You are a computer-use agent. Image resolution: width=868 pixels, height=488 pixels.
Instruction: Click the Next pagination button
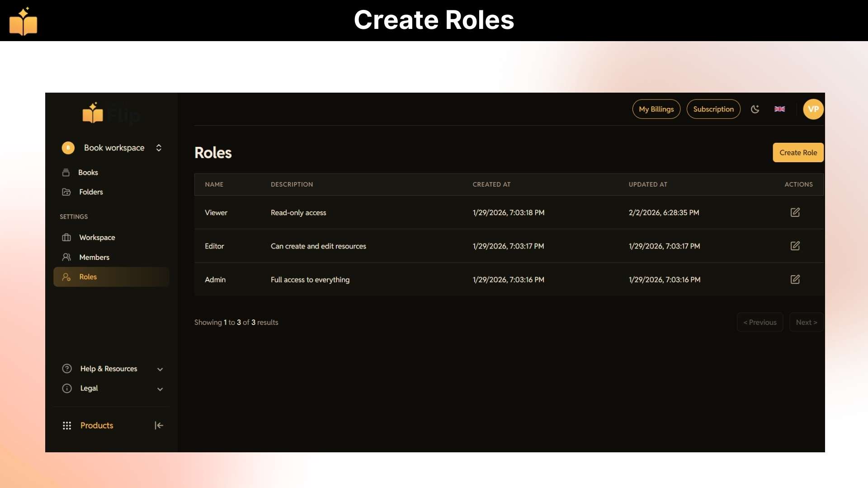(x=806, y=322)
